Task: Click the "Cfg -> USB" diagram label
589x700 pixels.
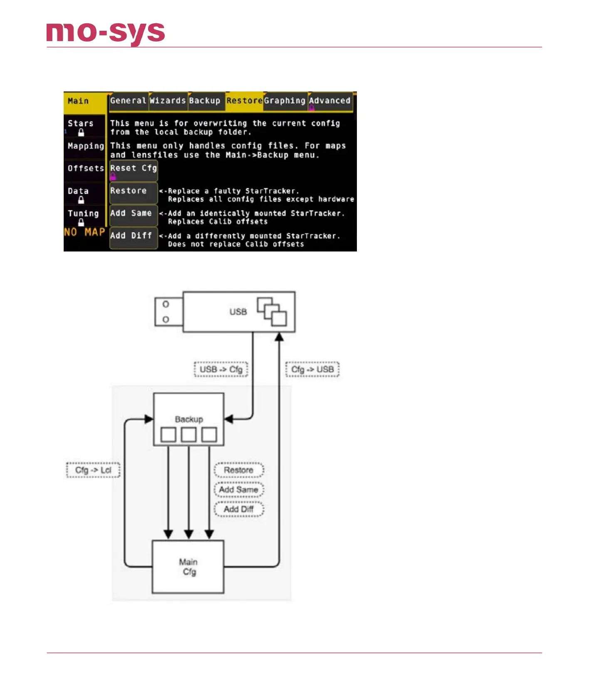Action: pos(312,369)
